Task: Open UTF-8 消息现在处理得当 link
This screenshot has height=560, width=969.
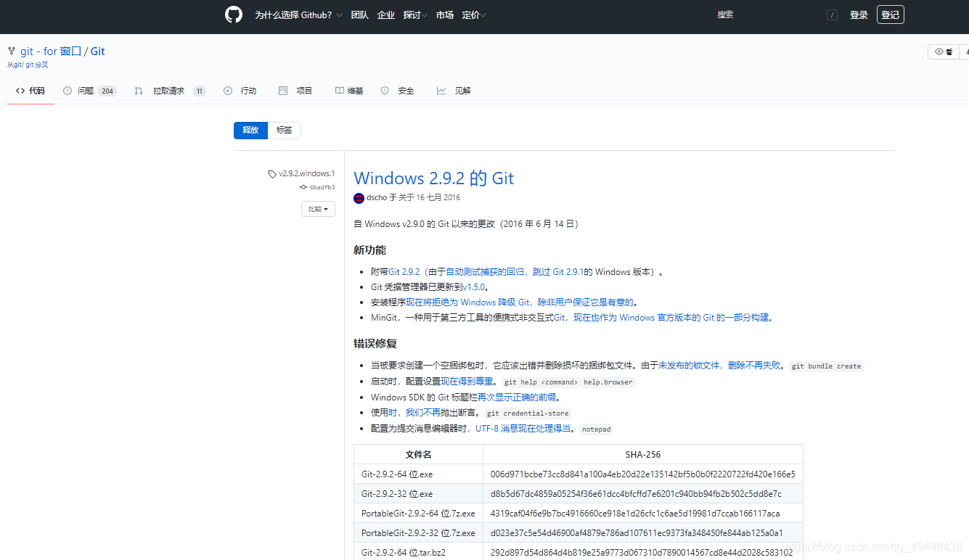Action: 523,429
